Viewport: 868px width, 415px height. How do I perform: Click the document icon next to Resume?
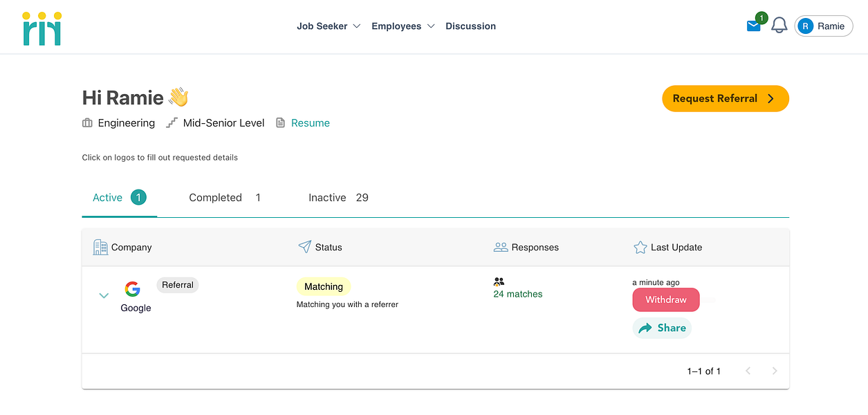(279, 122)
